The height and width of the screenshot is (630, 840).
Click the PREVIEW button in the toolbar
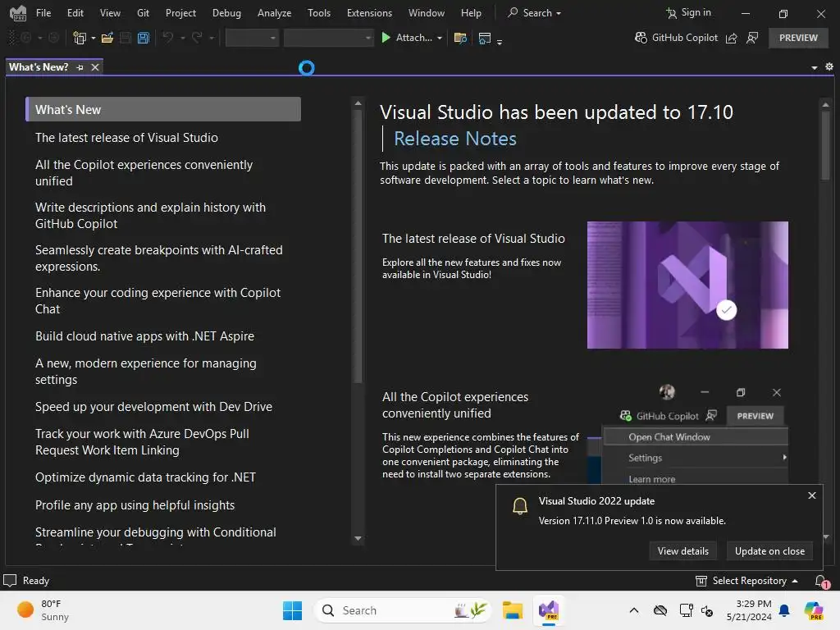pyautogui.click(x=798, y=38)
